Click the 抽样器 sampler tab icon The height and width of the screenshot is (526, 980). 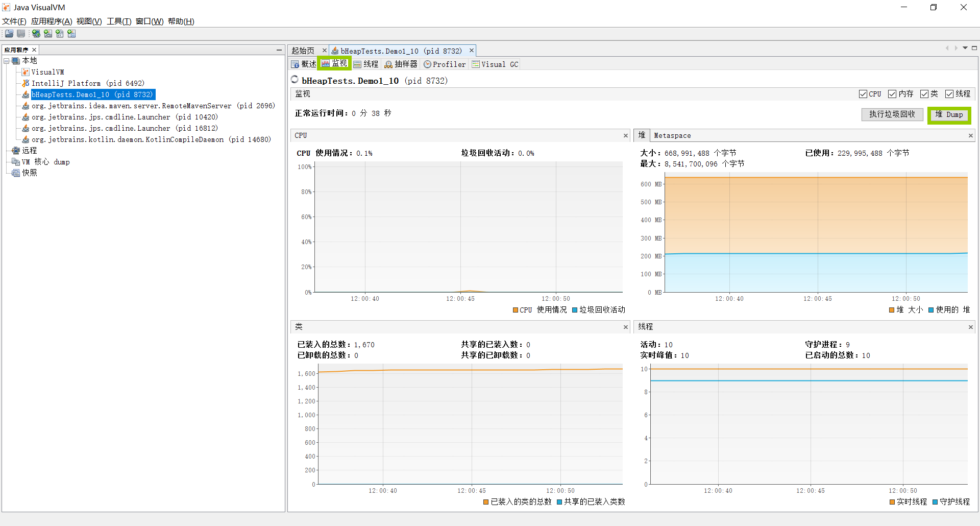tap(388, 64)
